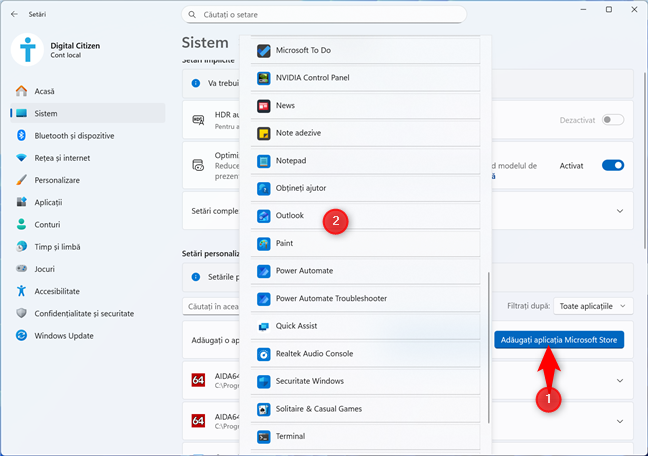Select the Terminal app icon

tap(264, 437)
